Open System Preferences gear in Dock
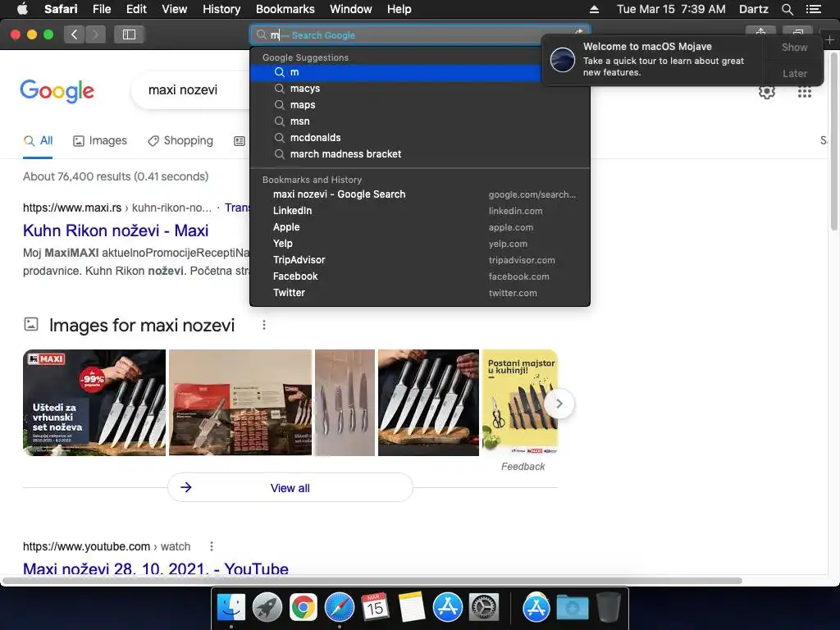Screen dimensions: 840x630 tap(484, 608)
